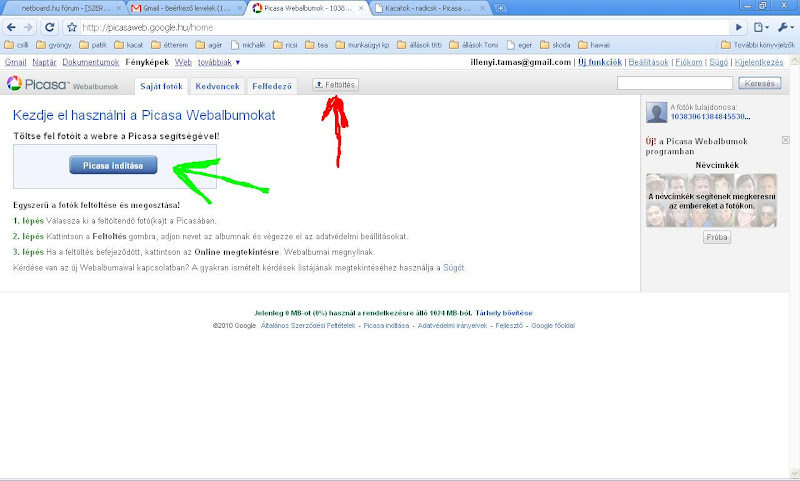
Task: Open the wrench settings menu
Action: pos(786,27)
